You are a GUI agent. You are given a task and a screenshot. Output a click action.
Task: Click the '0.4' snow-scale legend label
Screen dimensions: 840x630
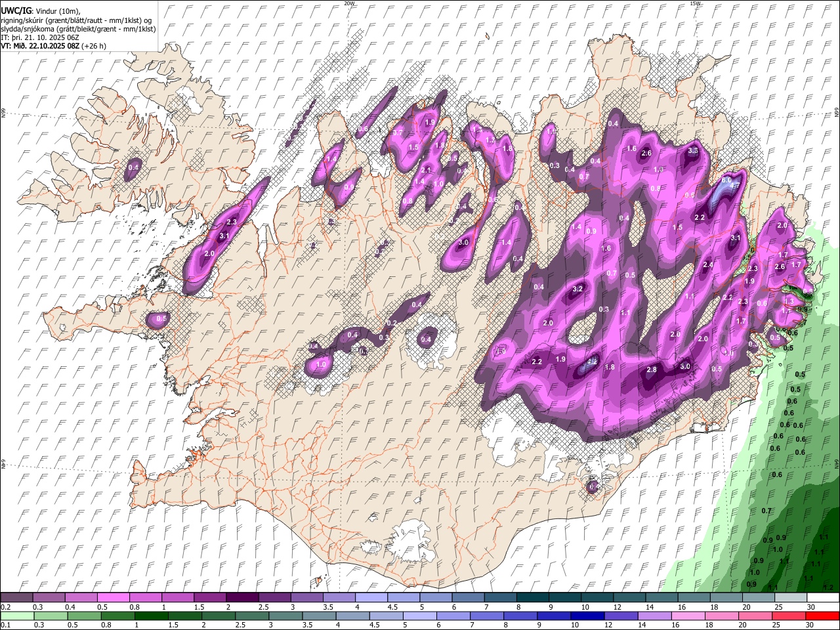coord(70,607)
